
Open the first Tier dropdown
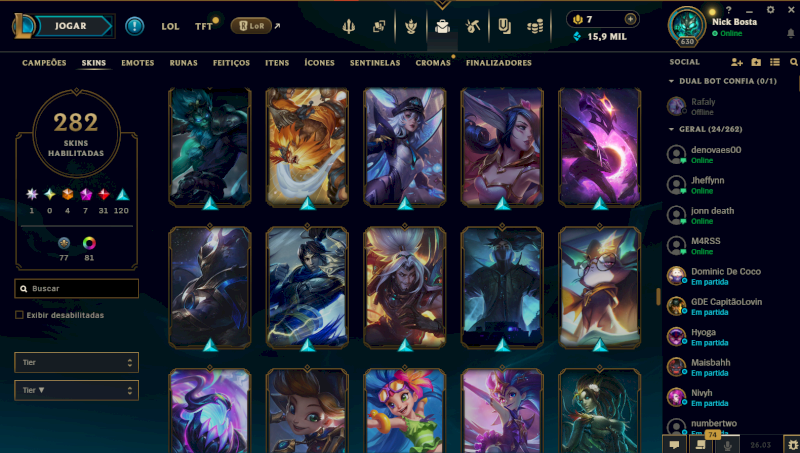click(x=77, y=362)
